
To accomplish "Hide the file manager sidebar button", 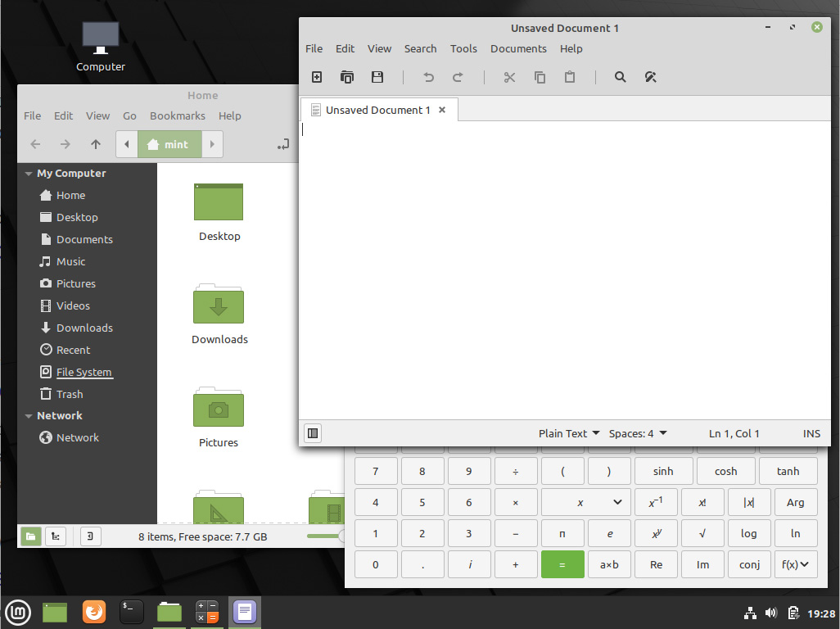I will 90,536.
